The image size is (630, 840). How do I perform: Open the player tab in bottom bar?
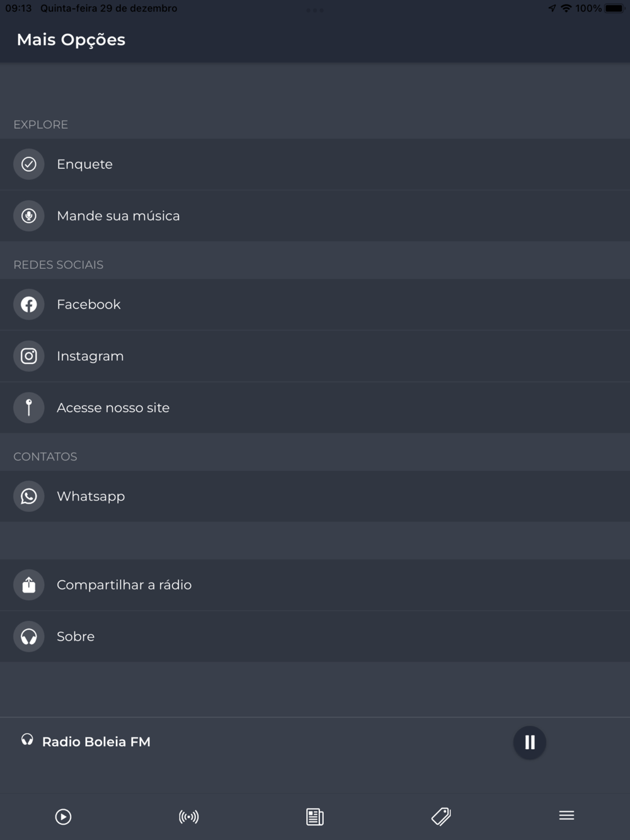click(x=63, y=817)
